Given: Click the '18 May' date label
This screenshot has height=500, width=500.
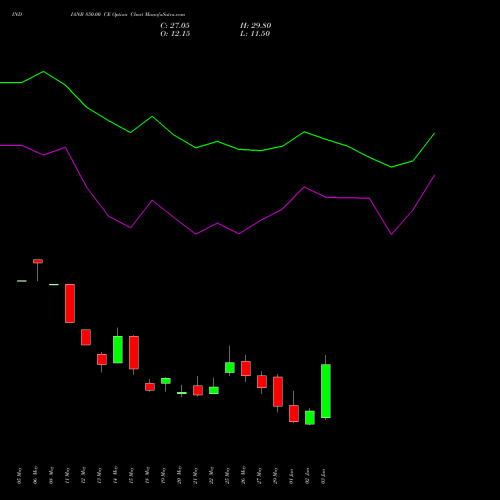Looking at the screenshot, I should (x=148, y=476).
